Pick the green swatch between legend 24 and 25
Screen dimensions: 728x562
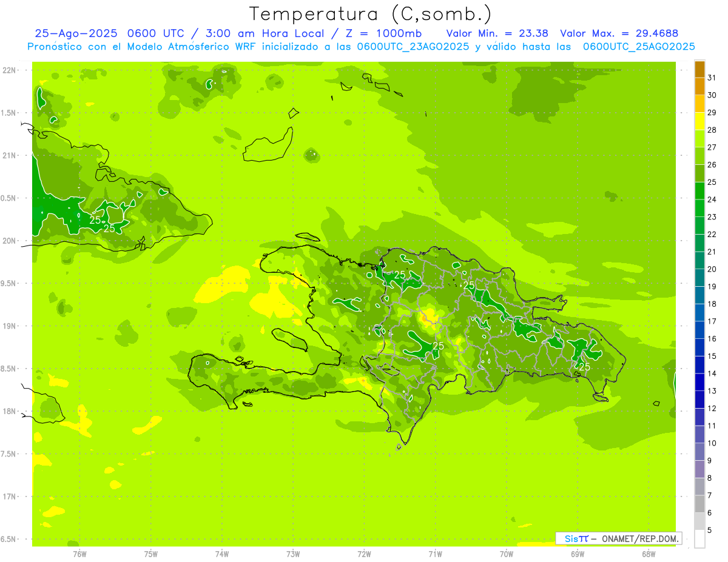[x=699, y=190]
